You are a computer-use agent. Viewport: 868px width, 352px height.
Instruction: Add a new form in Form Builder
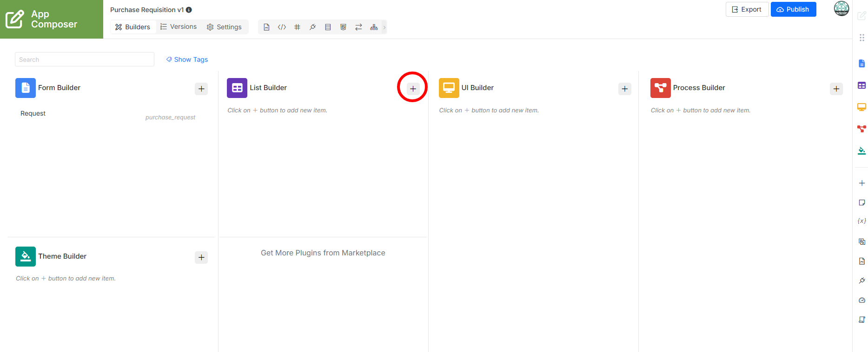coord(201,89)
